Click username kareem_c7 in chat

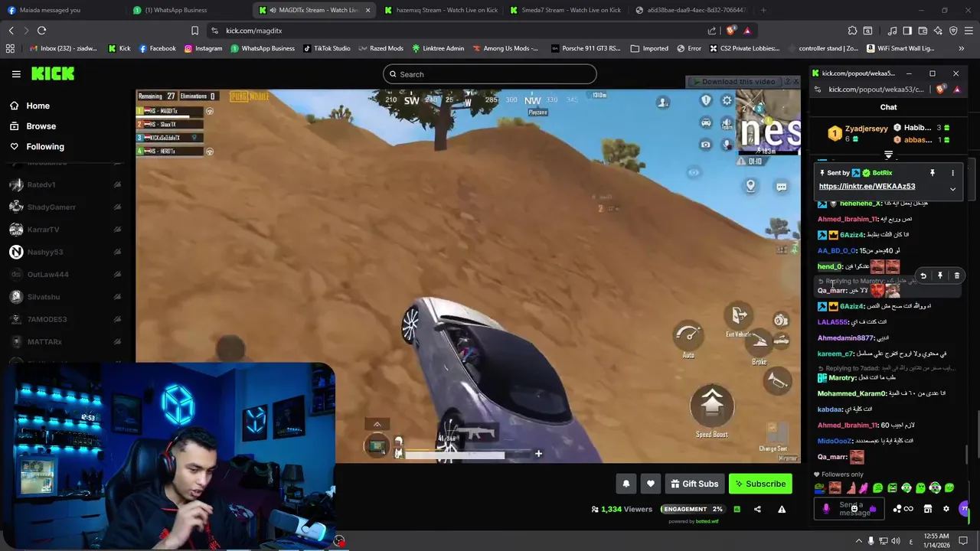(835, 354)
